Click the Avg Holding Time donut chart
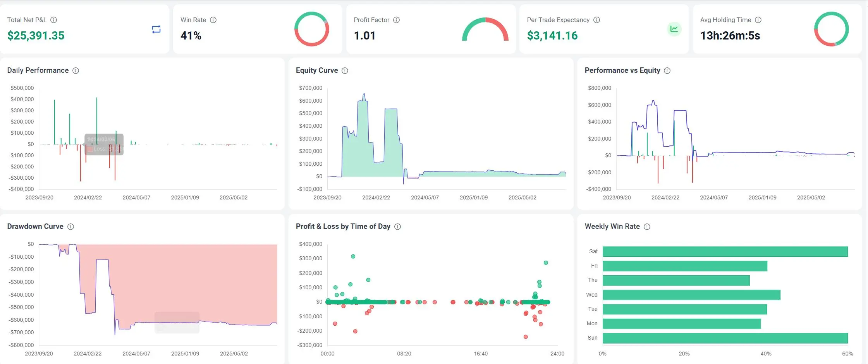The image size is (868, 364). click(x=831, y=29)
